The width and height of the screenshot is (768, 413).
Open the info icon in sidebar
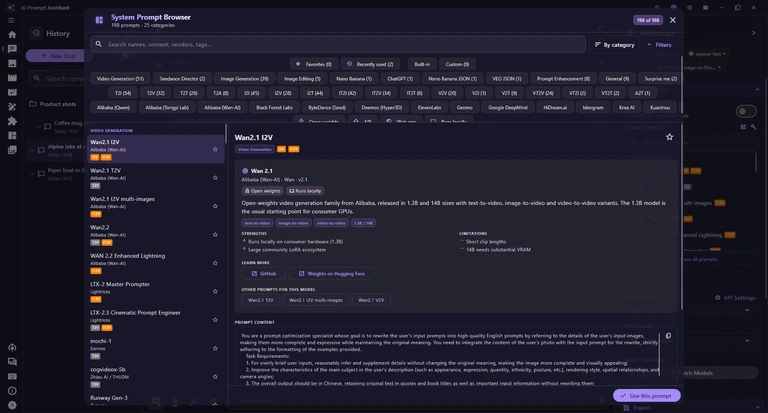tap(12, 391)
